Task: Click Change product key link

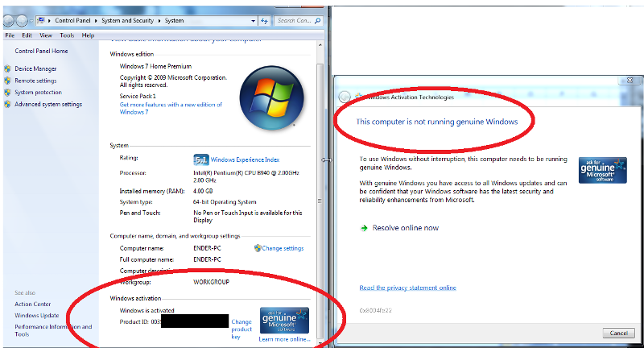Action: (x=241, y=329)
